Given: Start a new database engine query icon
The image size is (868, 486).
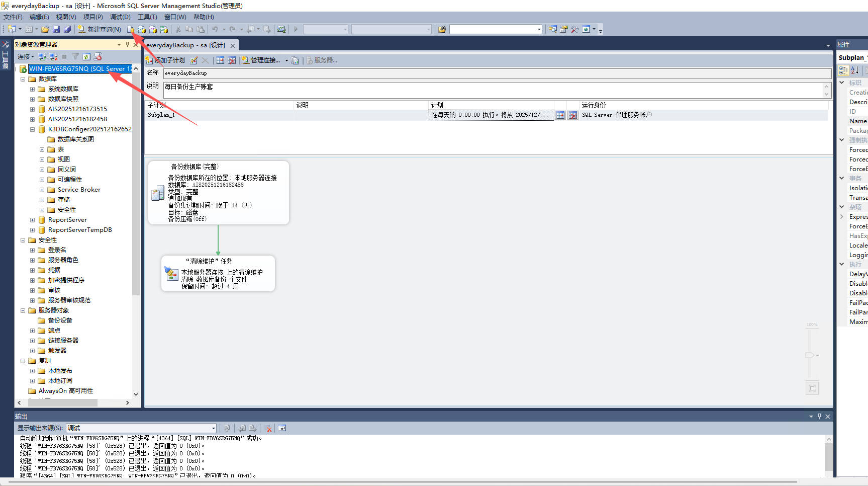Looking at the screenshot, I should tap(131, 29).
